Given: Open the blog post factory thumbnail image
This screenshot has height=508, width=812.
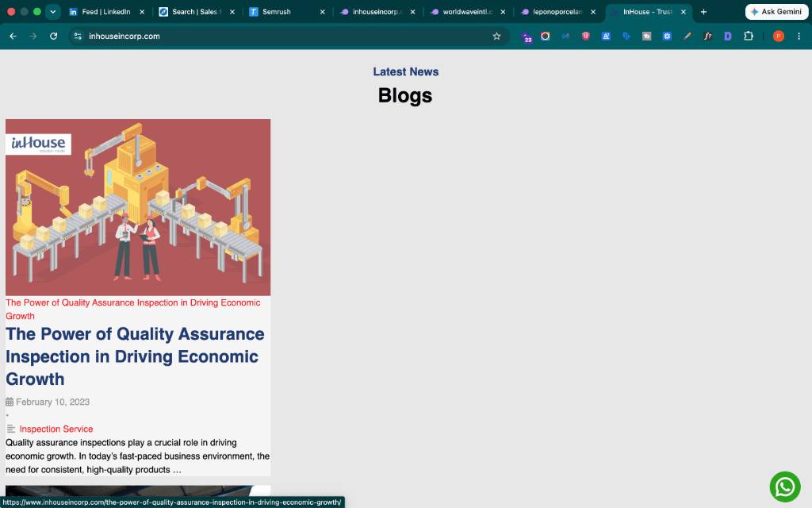Looking at the screenshot, I should coord(138,207).
